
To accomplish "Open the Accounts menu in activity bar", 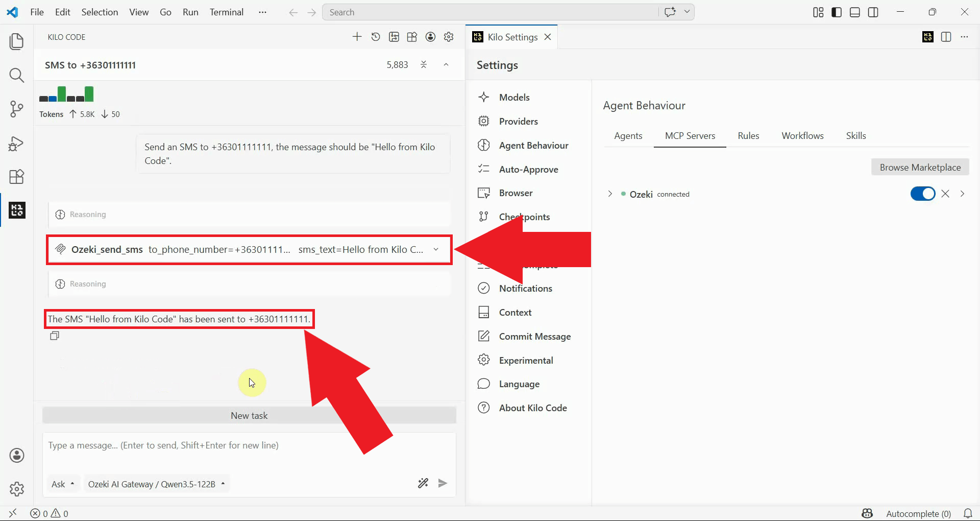I will coord(17,455).
